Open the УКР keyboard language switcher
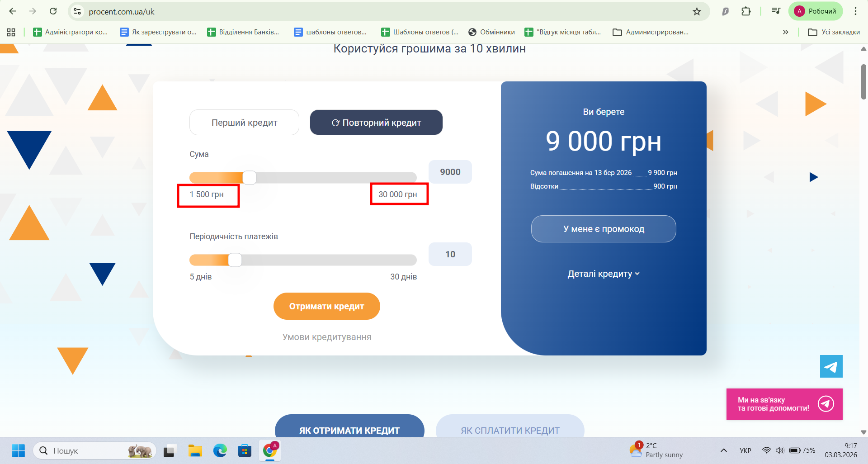This screenshot has height=464, width=868. (745, 450)
